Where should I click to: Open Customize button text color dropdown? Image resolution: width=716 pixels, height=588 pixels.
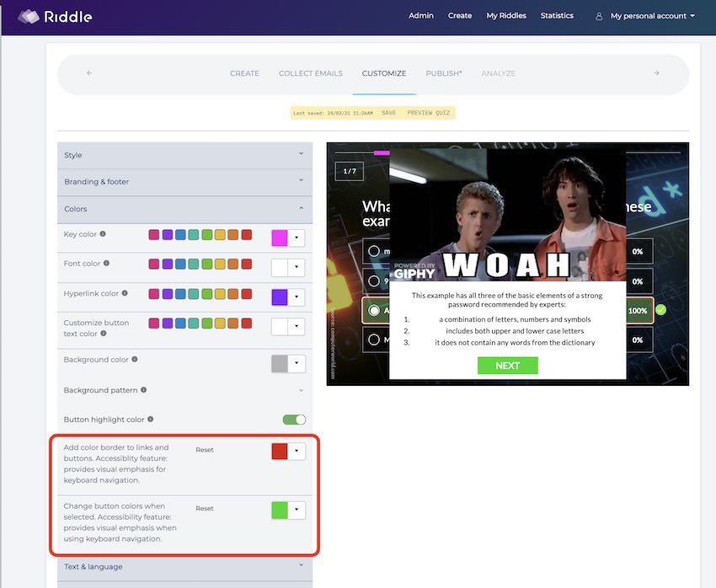pyautogui.click(x=297, y=326)
